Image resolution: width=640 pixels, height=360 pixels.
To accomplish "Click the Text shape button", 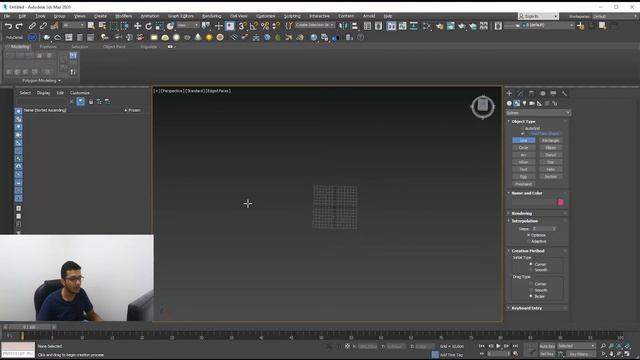I will [524, 169].
